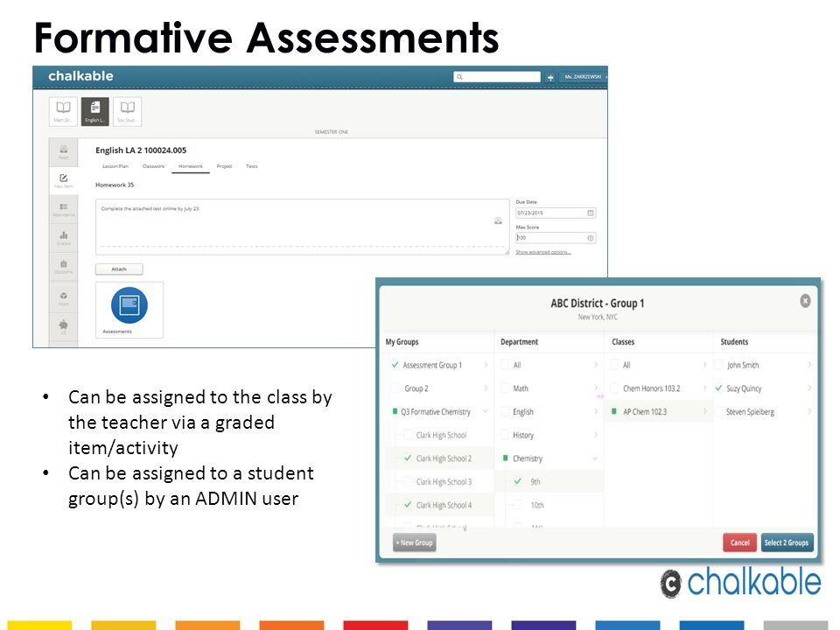The width and height of the screenshot is (840, 630).
Task: Click the New Group button
Action: tap(414, 542)
